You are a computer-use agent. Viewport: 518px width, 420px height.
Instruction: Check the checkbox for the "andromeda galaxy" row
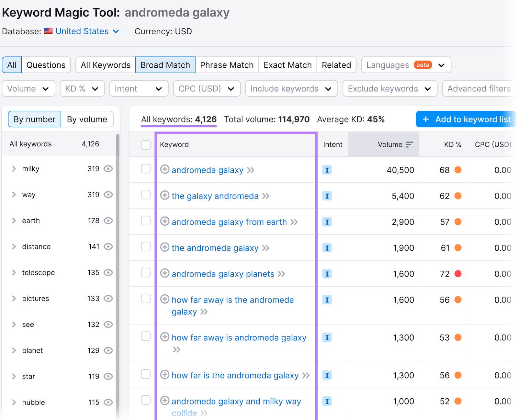pos(145,169)
